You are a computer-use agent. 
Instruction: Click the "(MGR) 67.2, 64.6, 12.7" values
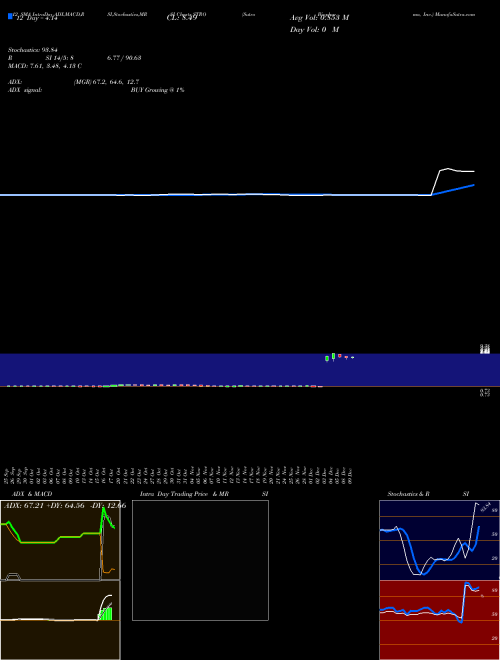click(106, 82)
